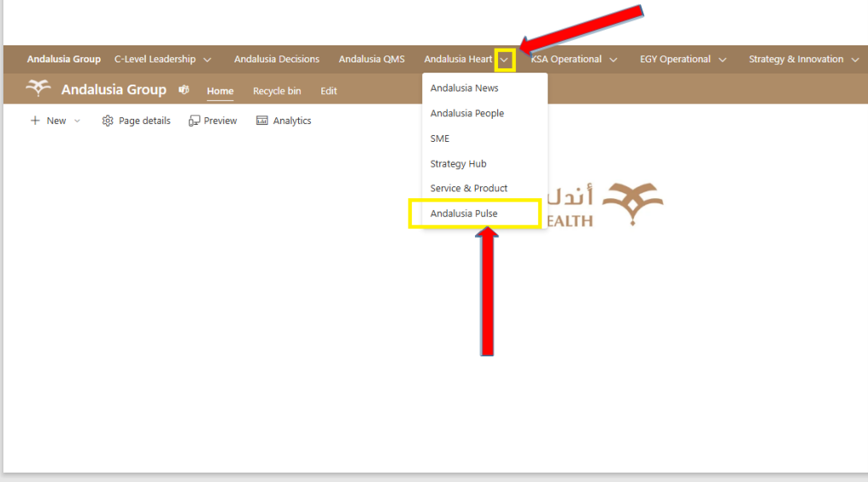Go to Andalusia Decisions in the top navigation
Viewport: 868px width, 482px height.
click(277, 59)
